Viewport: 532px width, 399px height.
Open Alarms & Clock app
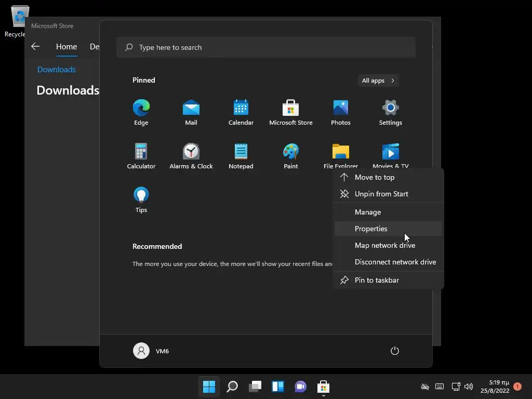pyautogui.click(x=191, y=156)
